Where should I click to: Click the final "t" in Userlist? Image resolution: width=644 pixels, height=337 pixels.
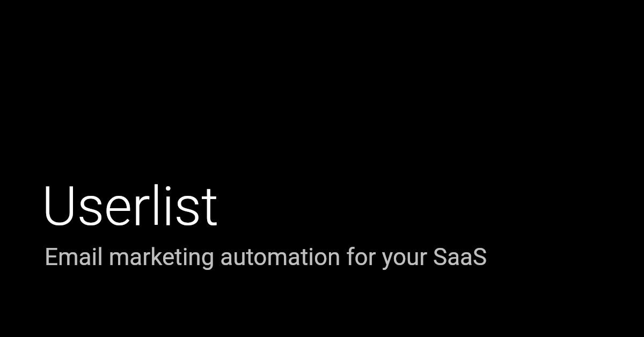pos(210,207)
